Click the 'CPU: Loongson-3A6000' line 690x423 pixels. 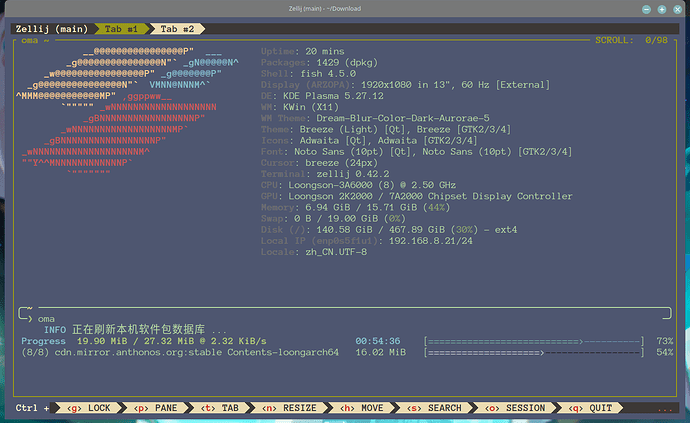point(358,185)
